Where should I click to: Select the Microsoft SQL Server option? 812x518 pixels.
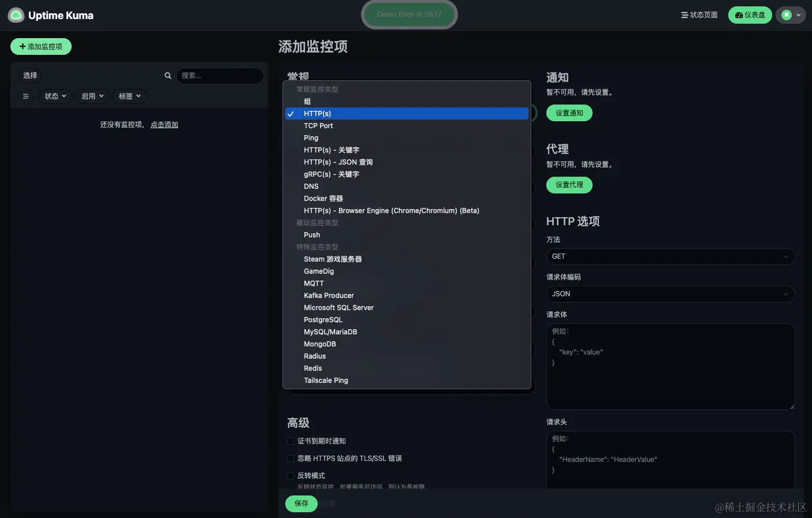407,308
